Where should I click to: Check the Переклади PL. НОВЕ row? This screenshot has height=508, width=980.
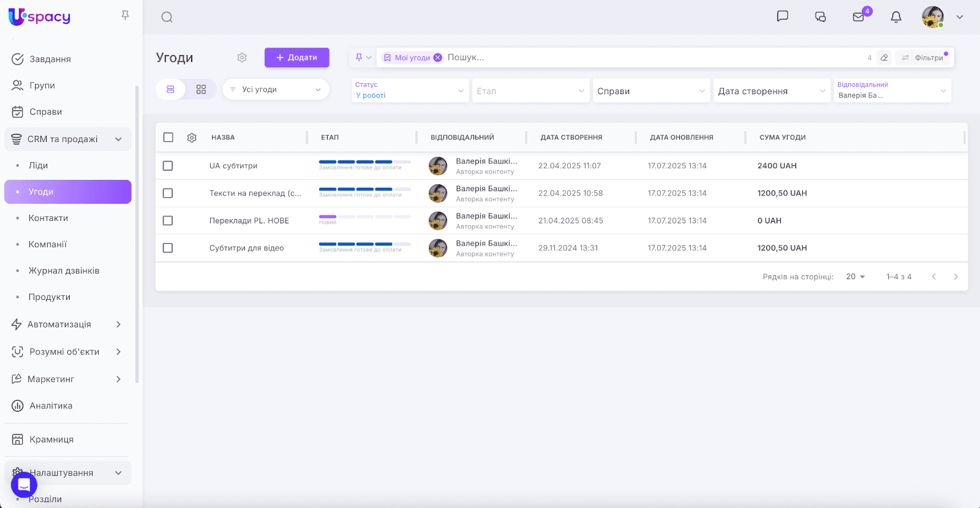point(168,221)
